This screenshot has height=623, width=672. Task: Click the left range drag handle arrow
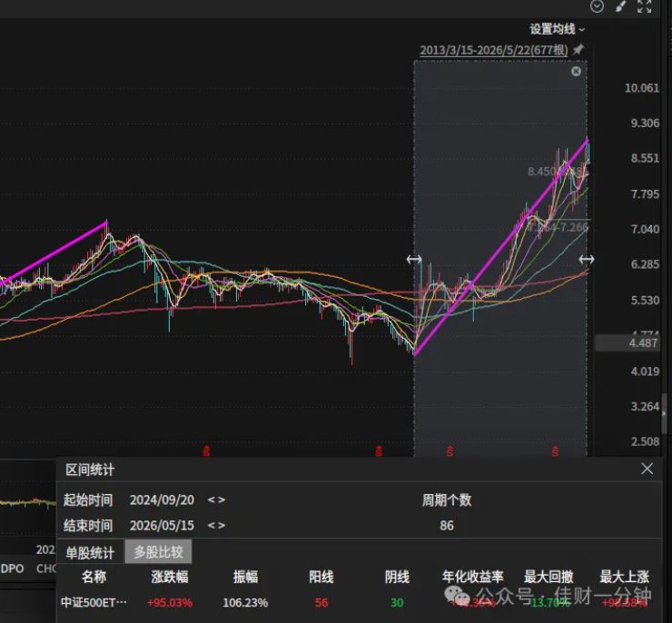[x=414, y=259]
